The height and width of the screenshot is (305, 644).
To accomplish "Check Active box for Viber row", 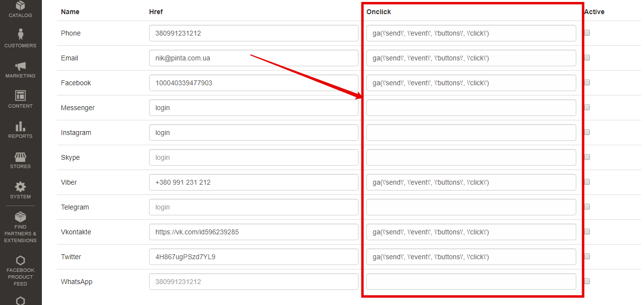I will (587, 182).
